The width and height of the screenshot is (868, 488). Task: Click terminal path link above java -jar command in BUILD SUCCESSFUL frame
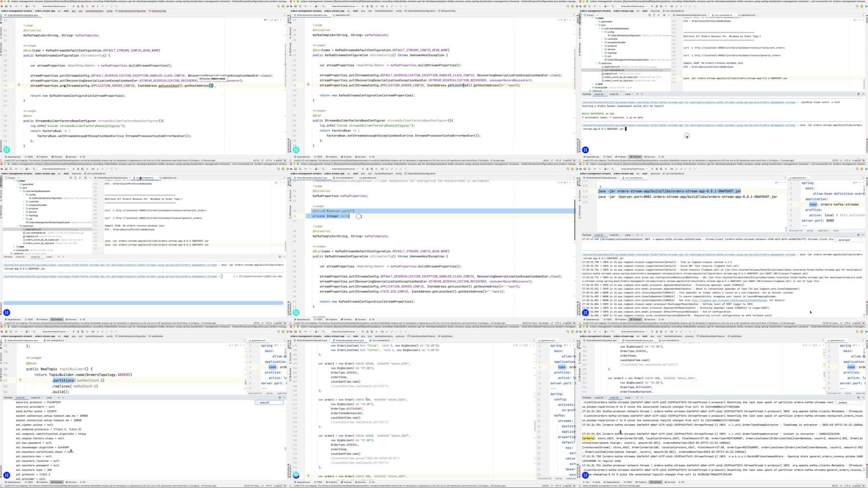pyautogui.click(x=689, y=125)
